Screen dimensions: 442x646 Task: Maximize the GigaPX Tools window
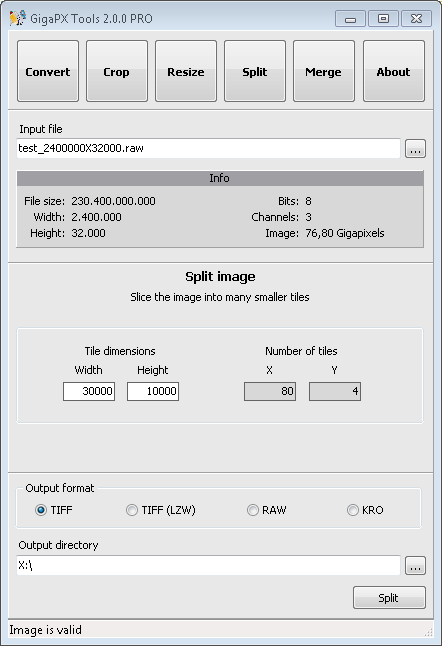[383, 19]
